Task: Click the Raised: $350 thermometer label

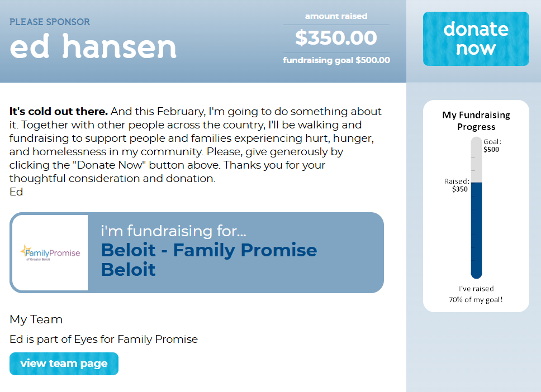Action: point(457,185)
